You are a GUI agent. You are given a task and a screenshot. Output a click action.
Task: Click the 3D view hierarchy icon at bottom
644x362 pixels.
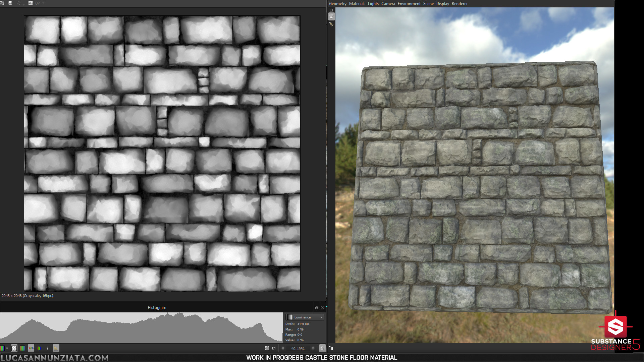pyautogui.click(x=331, y=348)
